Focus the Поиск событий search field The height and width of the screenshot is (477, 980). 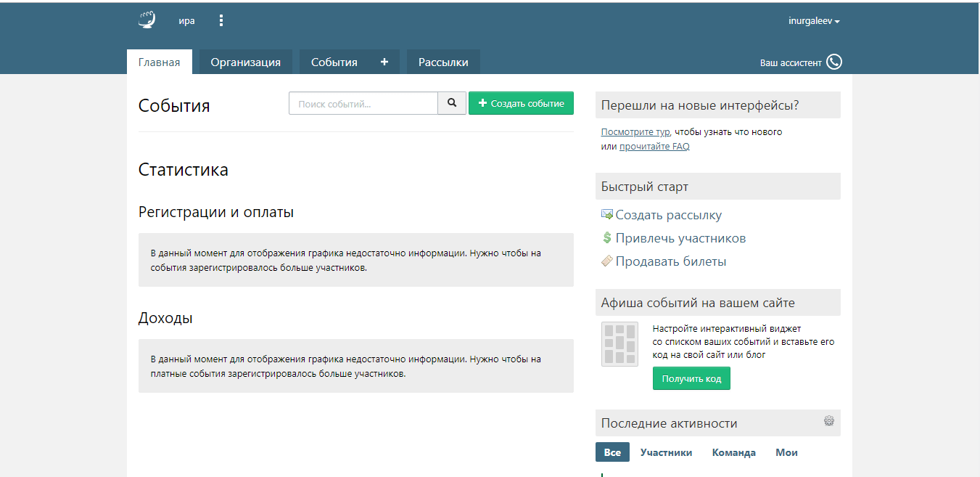[363, 103]
